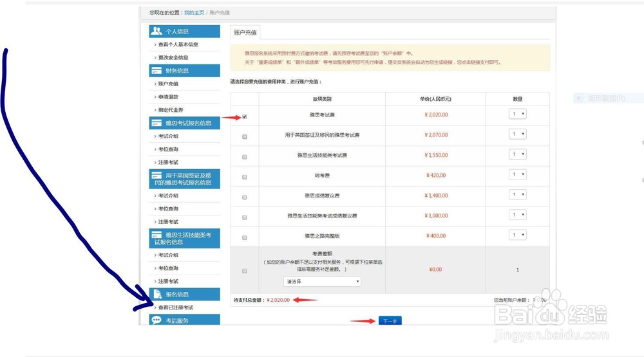Open 查看已注册考试 in sidebar
644x357 pixels.
[176, 307]
